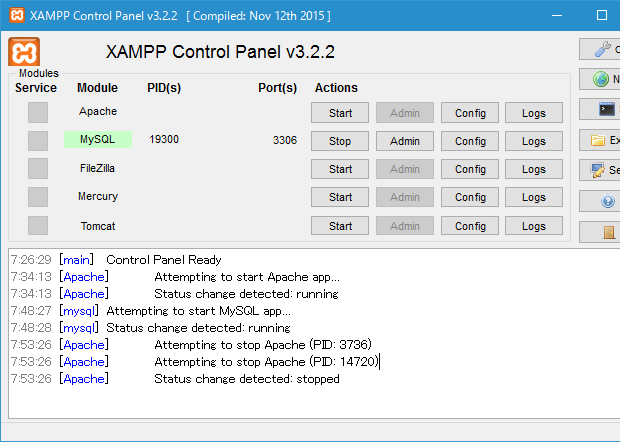Open Shell via the terminal icon button

[x=600, y=109]
